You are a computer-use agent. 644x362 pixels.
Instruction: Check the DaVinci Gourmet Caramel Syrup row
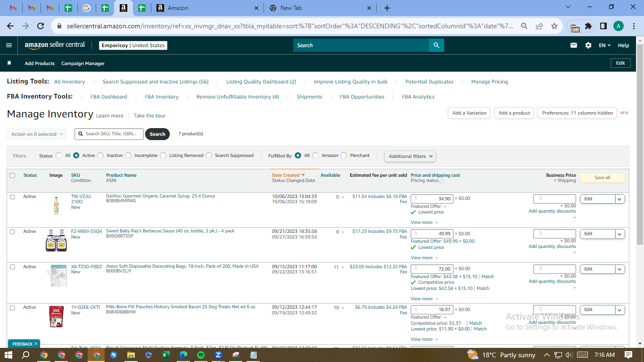pyautogui.click(x=13, y=197)
